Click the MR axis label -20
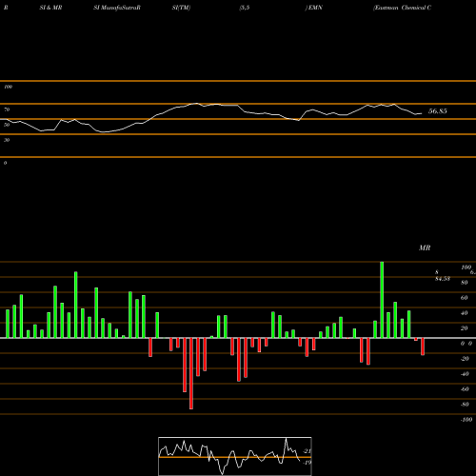This screenshot has width=476, height=476. pos(465,359)
